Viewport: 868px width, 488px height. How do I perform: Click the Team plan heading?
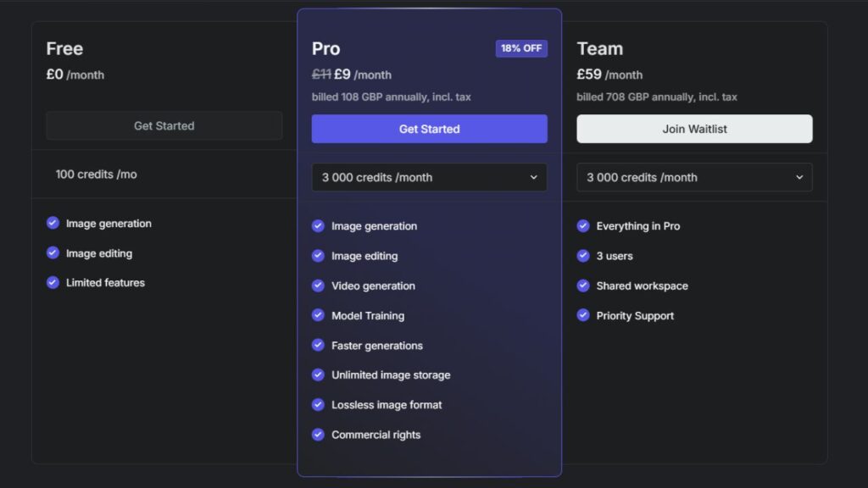(x=599, y=48)
